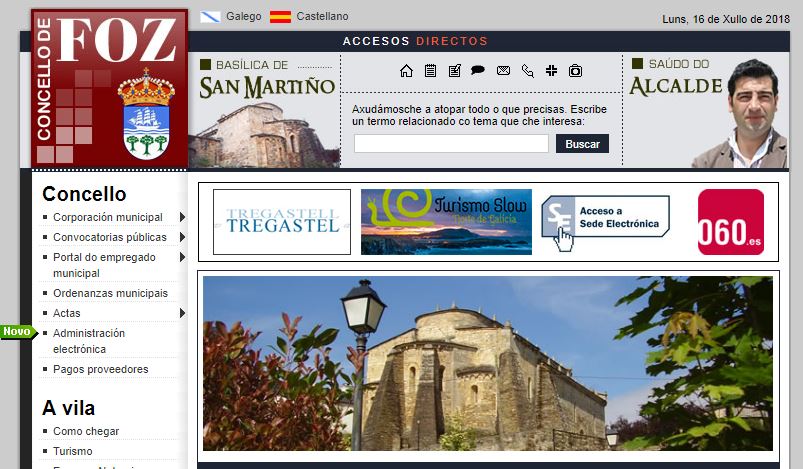Open the form-with-pen quick-access icon
The image size is (803, 469).
(454, 71)
